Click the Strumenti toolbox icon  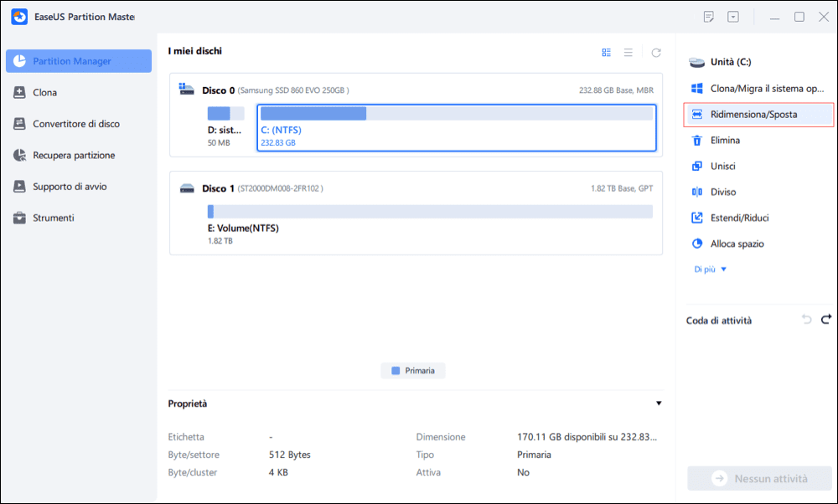click(19, 218)
